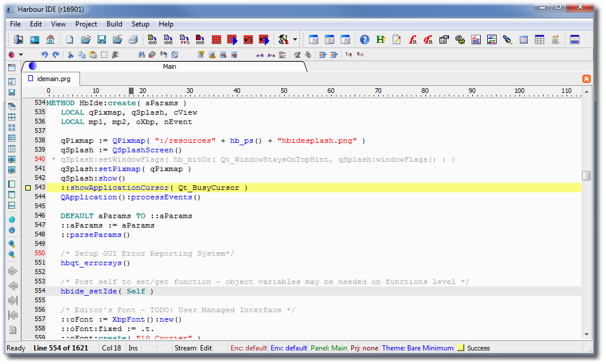The width and height of the screenshot is (606, 364).
Task: Click the scissors Cut icon
Action: pyautogui.click(x=71, y=55)
